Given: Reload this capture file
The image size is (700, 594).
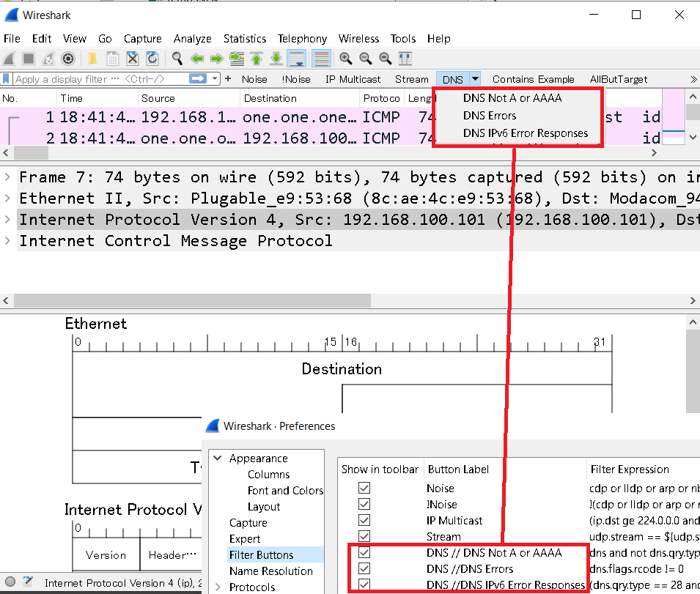Looking at the screenshot, I should coord(152,59).
